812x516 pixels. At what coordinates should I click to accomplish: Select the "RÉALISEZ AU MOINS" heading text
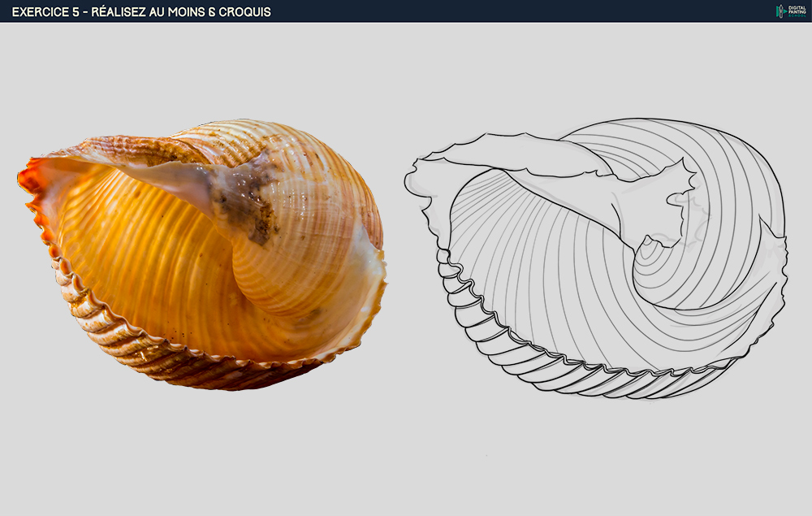153,11
